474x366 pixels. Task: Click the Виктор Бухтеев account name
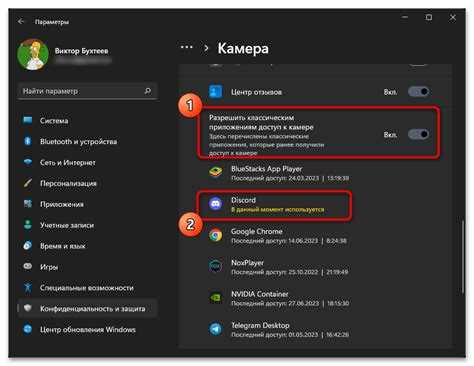pos(82,51)
